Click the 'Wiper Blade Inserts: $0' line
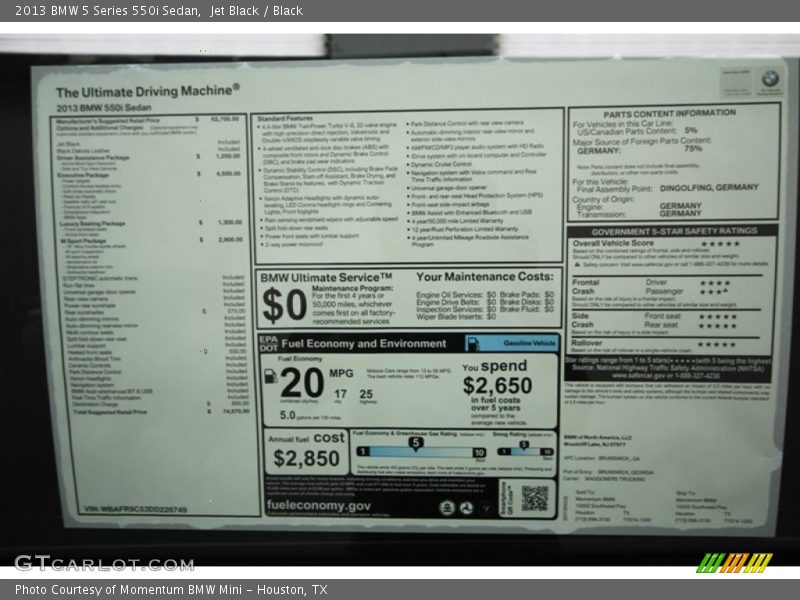The height and width of the screenshot is (600, 800). tap(456, 316)
